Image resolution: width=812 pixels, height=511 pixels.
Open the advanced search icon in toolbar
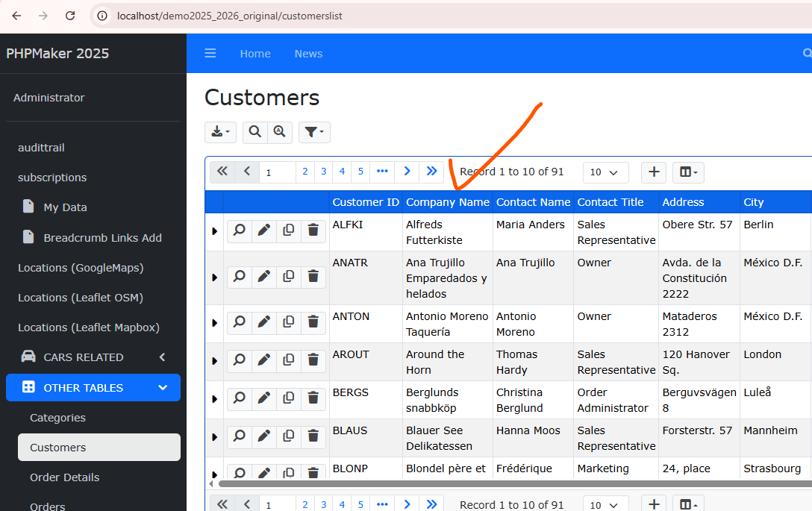(279, 132)
